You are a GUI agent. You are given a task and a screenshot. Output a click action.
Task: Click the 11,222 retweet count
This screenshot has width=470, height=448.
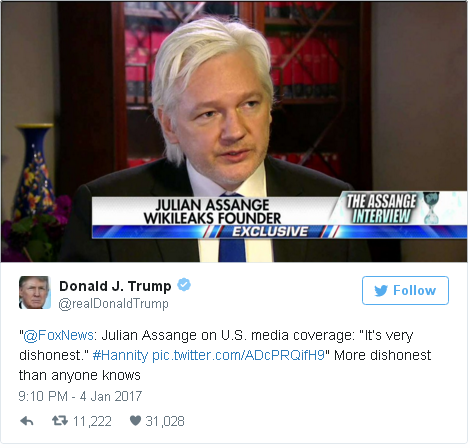pyautogui.click(x=92, y=421)
